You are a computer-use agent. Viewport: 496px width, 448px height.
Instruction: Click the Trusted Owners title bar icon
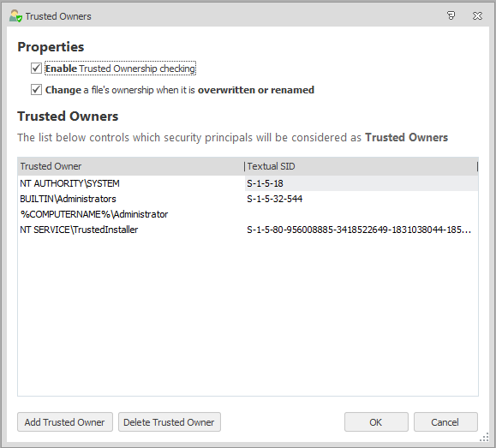pyautogui.click(x=15, y=16)
